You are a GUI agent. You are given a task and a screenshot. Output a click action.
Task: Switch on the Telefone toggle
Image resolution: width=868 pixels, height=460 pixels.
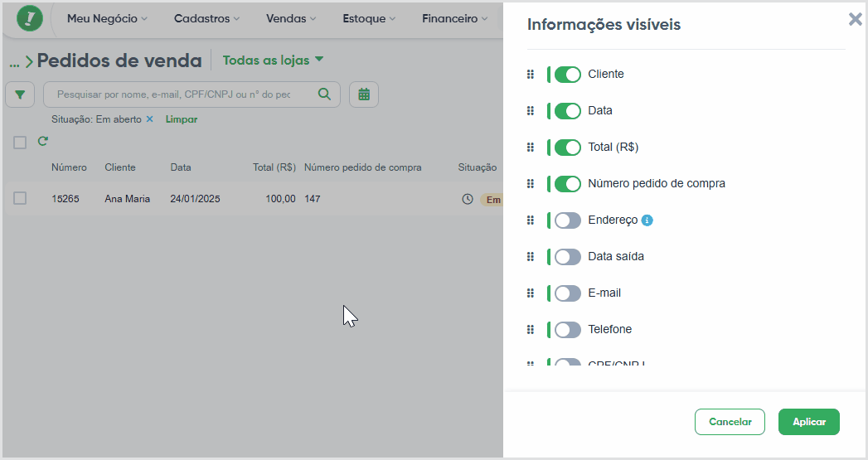coord(567,330)
